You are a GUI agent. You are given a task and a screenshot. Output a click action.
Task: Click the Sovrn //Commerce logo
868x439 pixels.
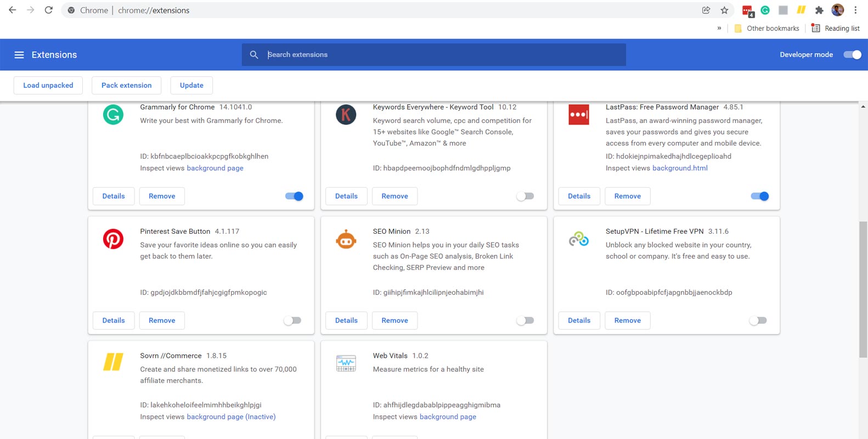click(x=113, y=362)
